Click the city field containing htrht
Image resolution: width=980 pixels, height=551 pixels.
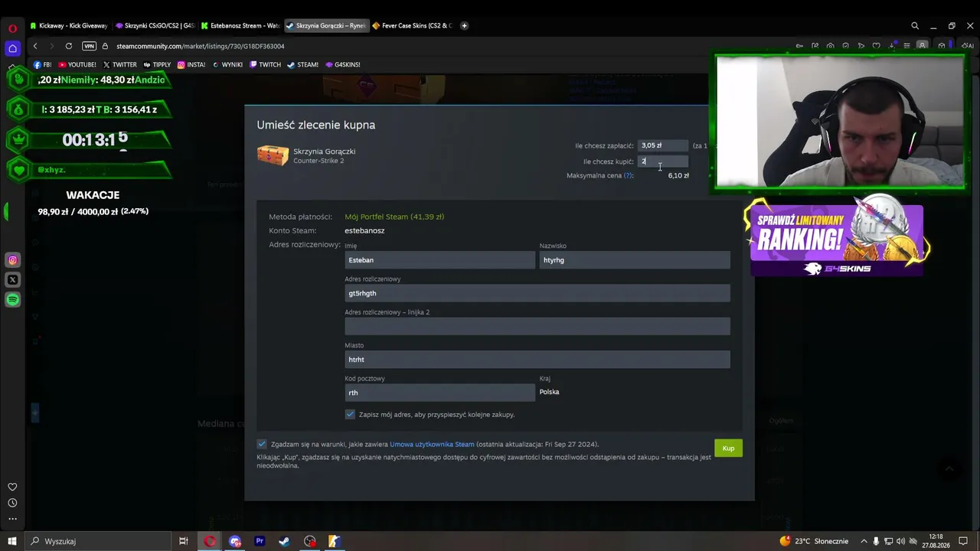tap(537, 360)
